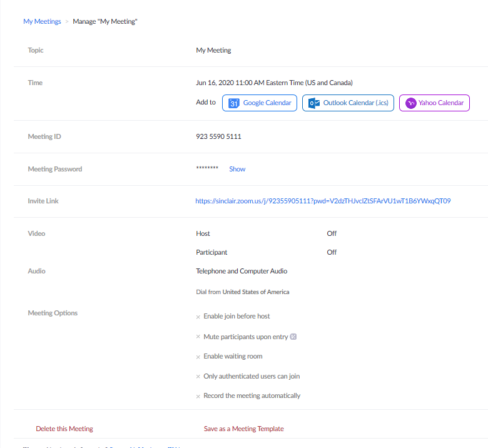
Task: Click the Jun 16, 2020 meeting time text
Action: coord(274,83)
